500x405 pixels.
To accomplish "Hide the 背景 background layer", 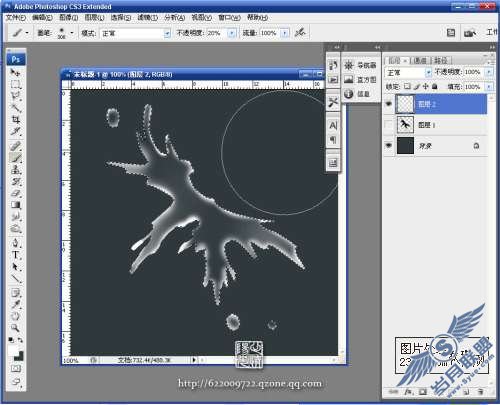I will tap(388, 146).
